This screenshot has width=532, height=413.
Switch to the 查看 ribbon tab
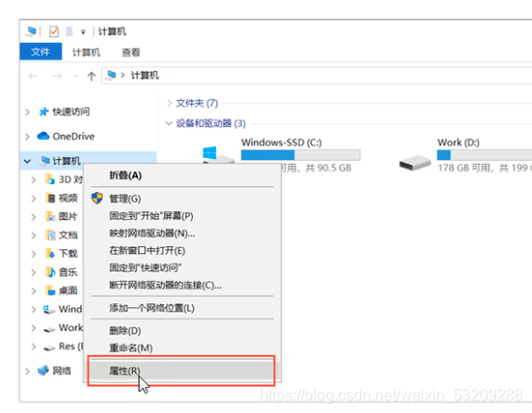[x=131, y=52]
